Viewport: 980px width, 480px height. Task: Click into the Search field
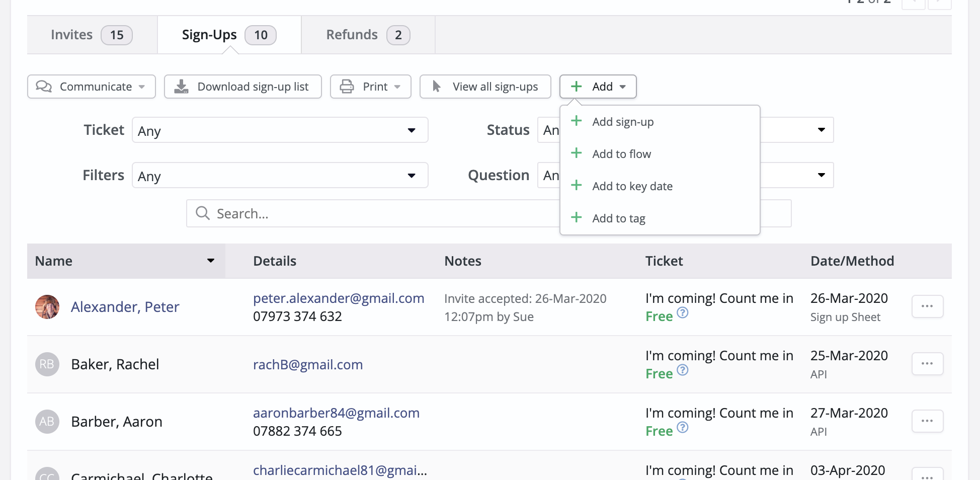(x=372, y=213)
